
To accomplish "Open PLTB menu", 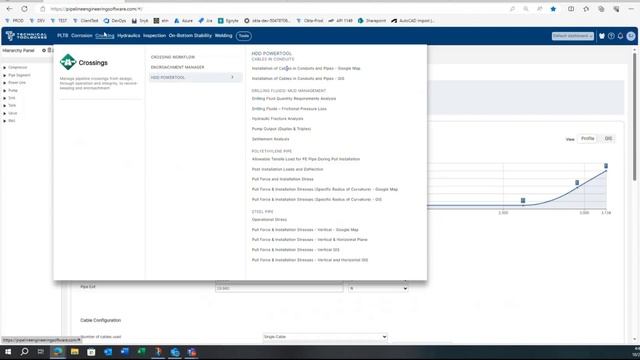I will click(x=62, y=36).
